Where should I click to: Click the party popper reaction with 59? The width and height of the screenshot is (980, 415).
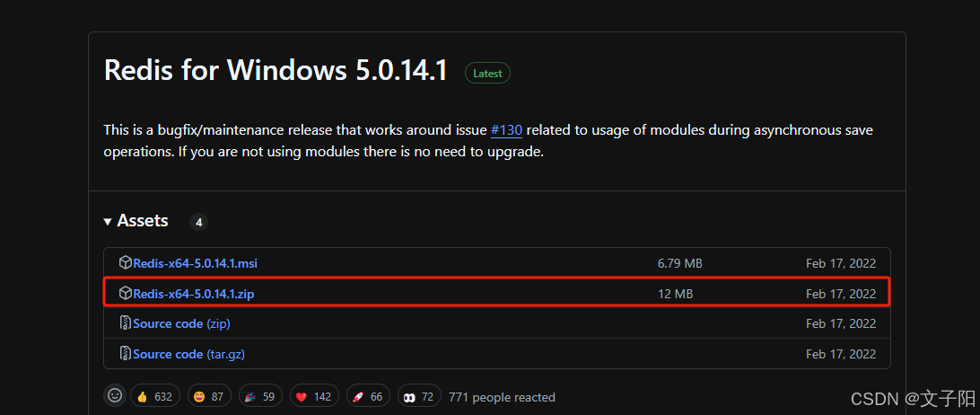pyautogui.click(x=260, y=396)
